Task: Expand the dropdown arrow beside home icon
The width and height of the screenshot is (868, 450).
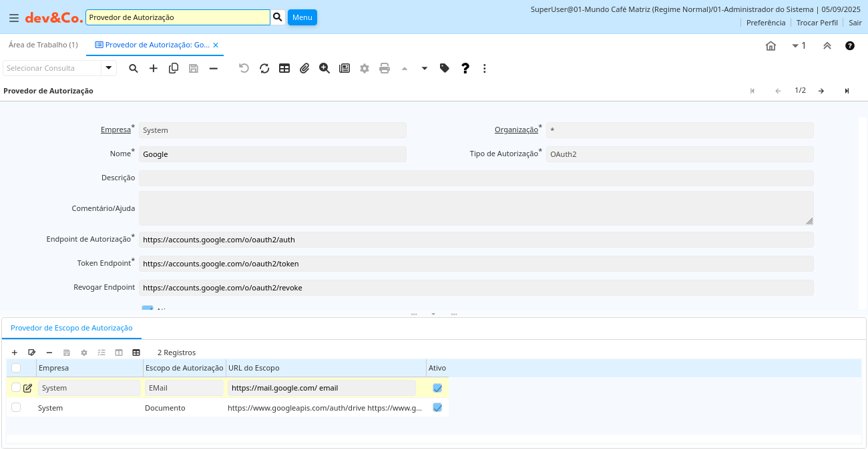Action: [795, 46]
